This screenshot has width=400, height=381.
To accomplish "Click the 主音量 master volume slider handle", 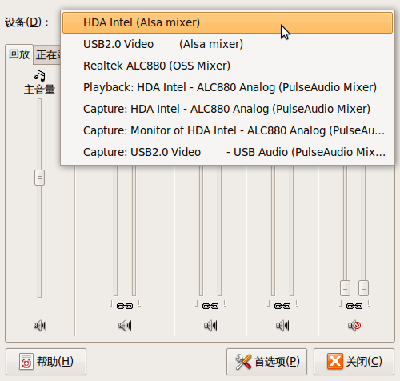I will tap(40, 178).
